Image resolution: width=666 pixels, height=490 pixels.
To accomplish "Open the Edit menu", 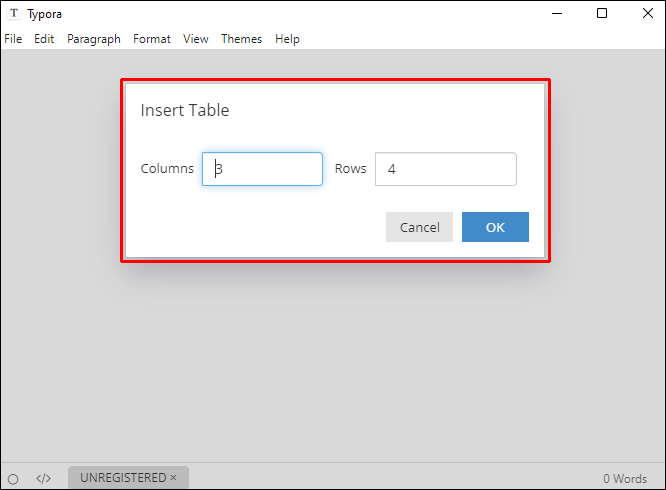I will pyautogui.click(x=44, y=39).
